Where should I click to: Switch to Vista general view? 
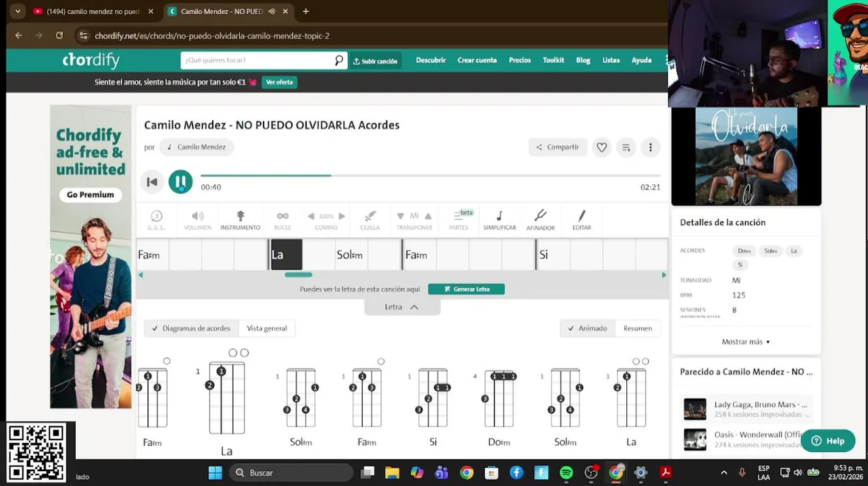coord(267,328)
